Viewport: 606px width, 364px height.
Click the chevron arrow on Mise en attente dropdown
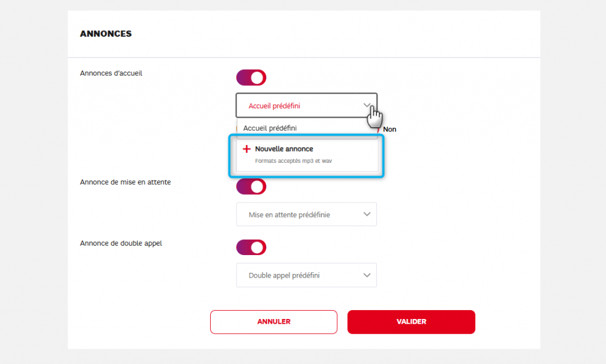(x=367, y=214)
